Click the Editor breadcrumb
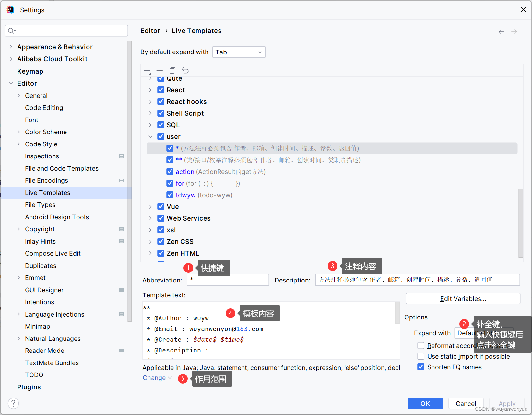532x415 pixels. (150, 31)
